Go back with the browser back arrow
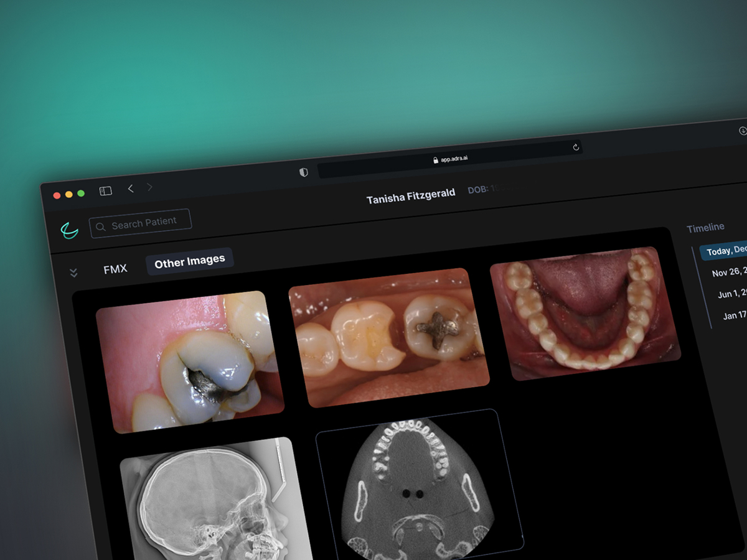Viewport: 747px width, 560px height. coord(131,189)
